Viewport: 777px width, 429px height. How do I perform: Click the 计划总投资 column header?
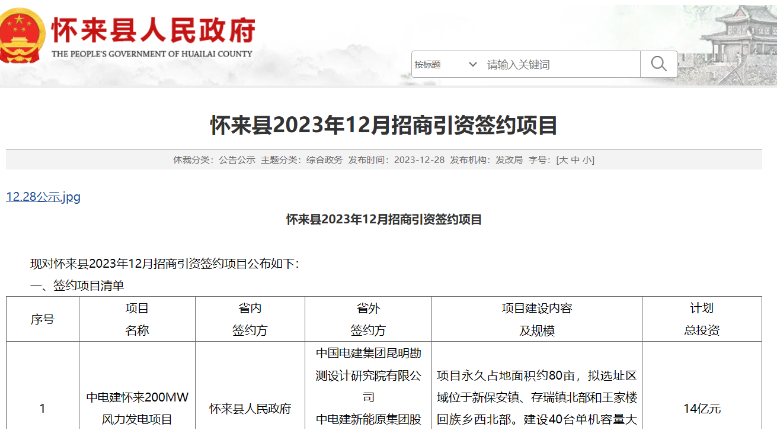[x=702, y=319]
